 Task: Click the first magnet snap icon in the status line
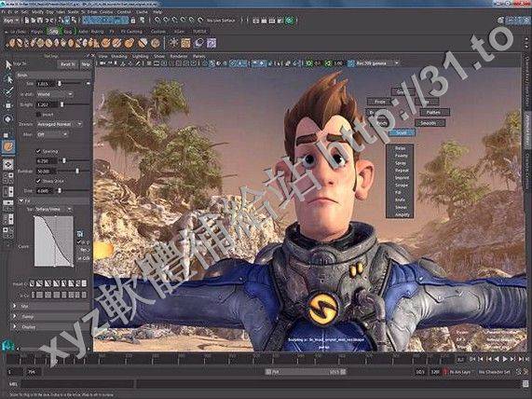click(157, 21)
